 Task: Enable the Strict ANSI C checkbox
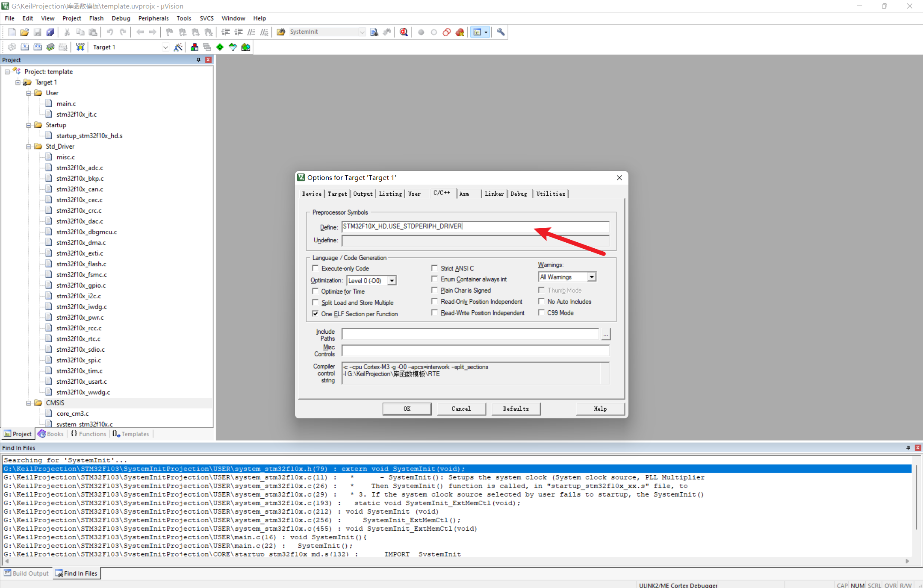[x=434, y=268]
